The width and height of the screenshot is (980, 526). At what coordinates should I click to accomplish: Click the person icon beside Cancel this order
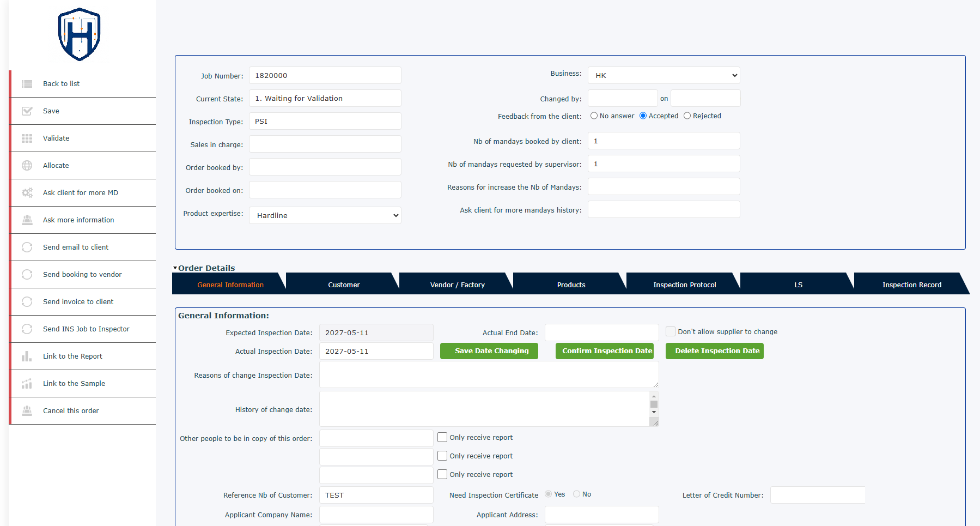[x=27, y=411]
